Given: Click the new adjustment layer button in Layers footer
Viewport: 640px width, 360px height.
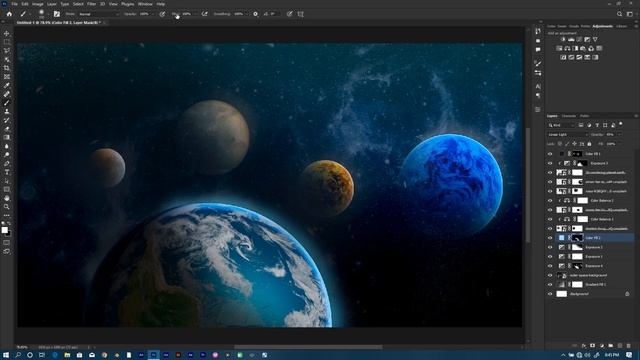Looking at the screenshot, I should tap(602, 346).
